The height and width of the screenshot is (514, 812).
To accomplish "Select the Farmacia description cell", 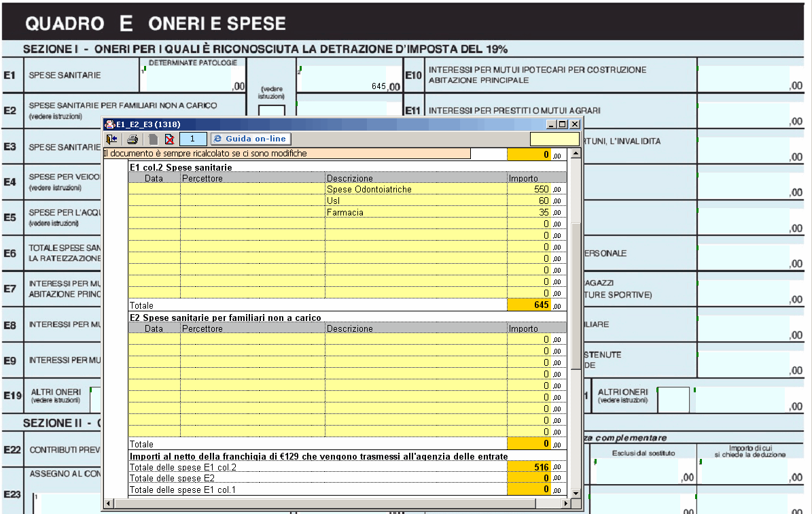I will coord(416,212).
